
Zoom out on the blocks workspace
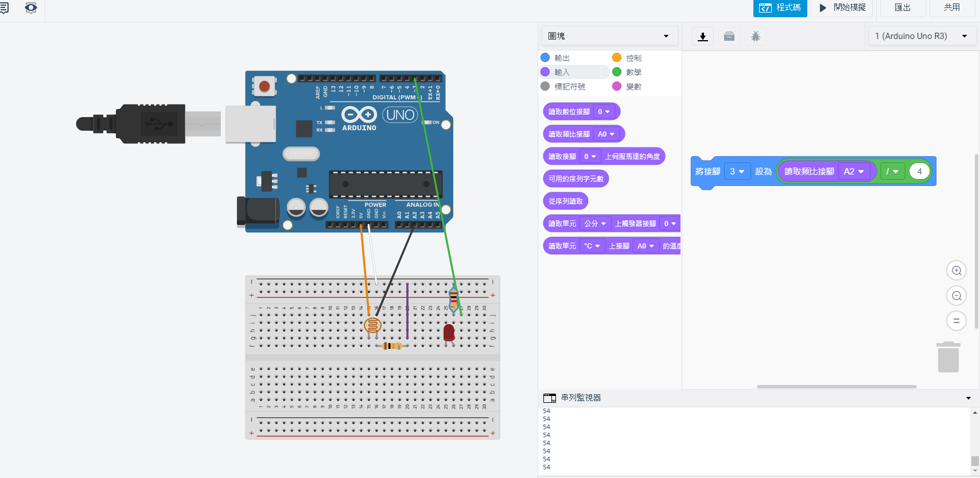[956, 296]
